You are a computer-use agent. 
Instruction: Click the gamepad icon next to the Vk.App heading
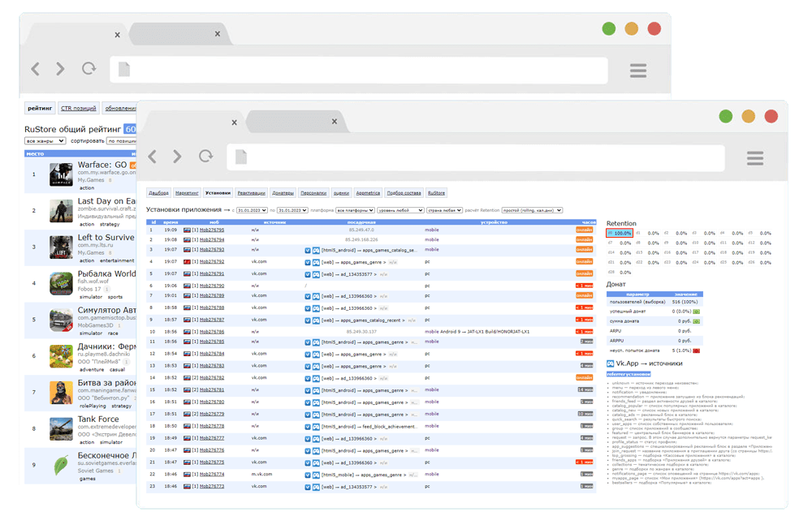(611, 363)
